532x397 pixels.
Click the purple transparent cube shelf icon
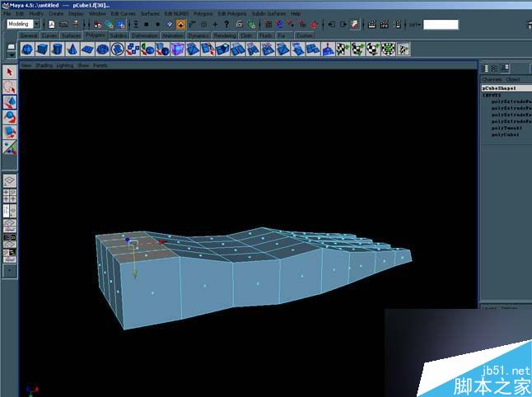177,49
